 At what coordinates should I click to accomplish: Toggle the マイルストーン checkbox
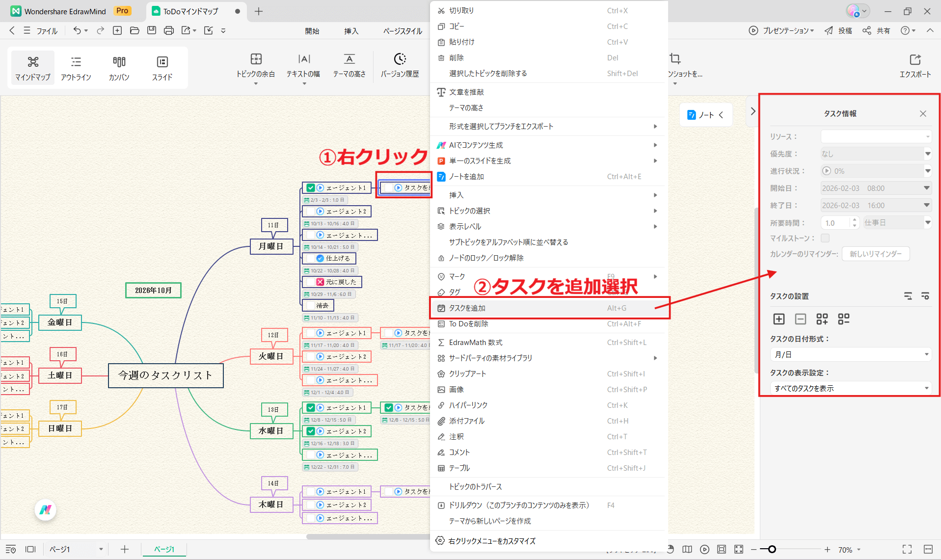pos(825,238)
